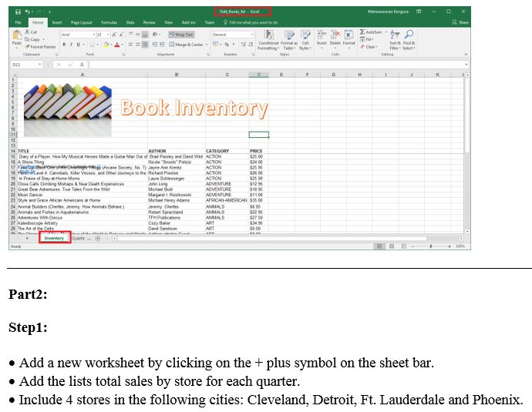The image size is (532, 412).
Task: Click the Increase Indent icon
Action: coord(162,45)
